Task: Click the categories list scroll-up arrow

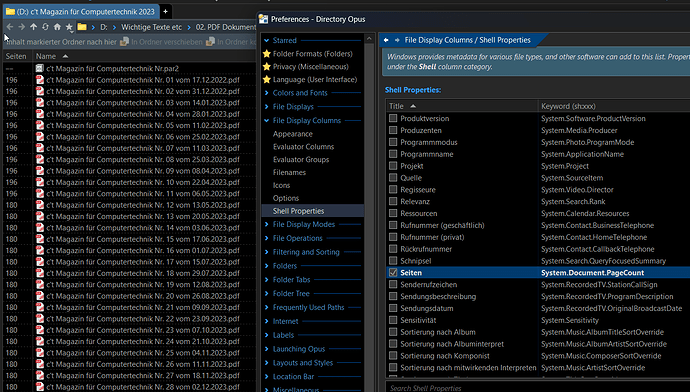Action: click(369, 39)
